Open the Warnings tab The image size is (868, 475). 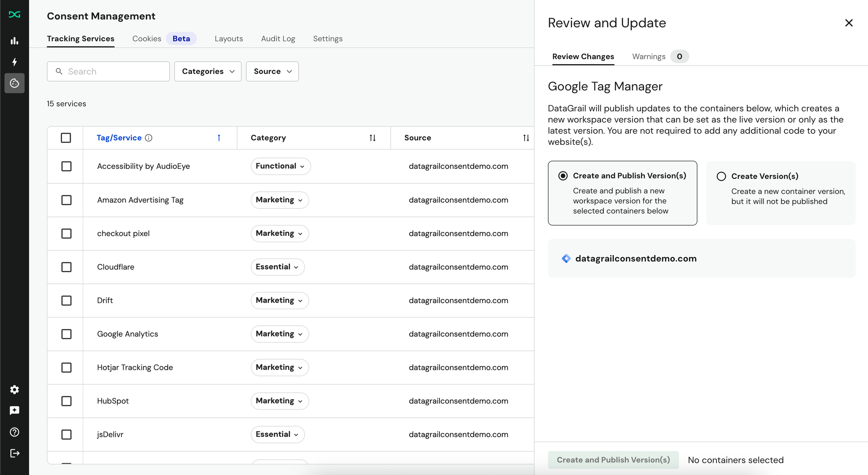click(x=649, y=57)
